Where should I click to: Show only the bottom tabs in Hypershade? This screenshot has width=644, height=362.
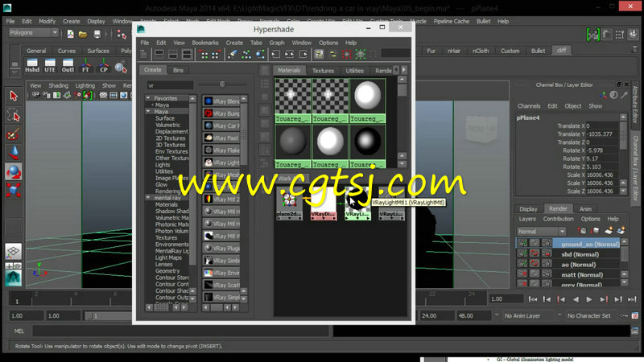point(173,54)
